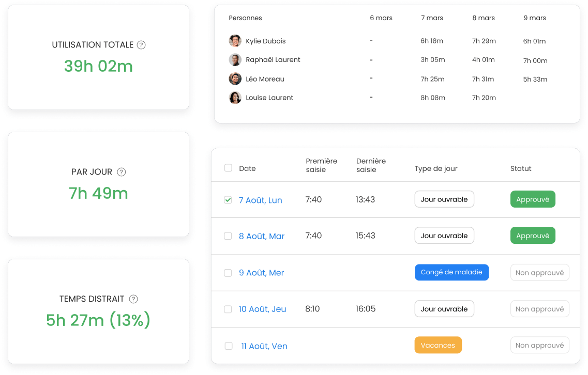588x375 pixels.
Task: Click the 13:43 last entry time
Action: [365, 200]
